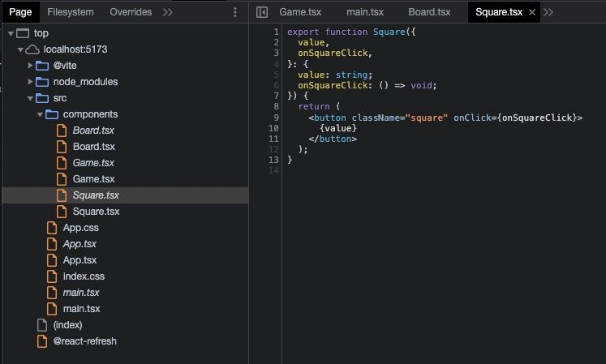
Task: Click the node_modules folder icon
Action: tap(42, 82)
